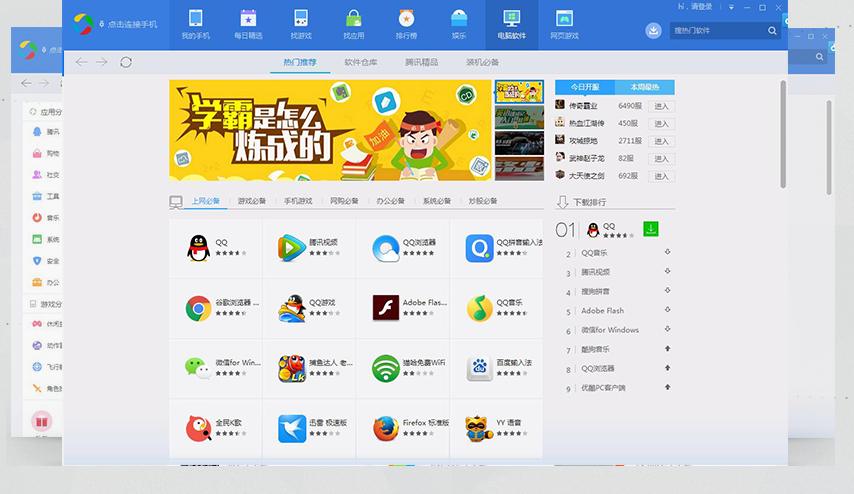854x494 pixels.
Task: Open the QQ penguin app in grid
Action: tap(198, 248)
